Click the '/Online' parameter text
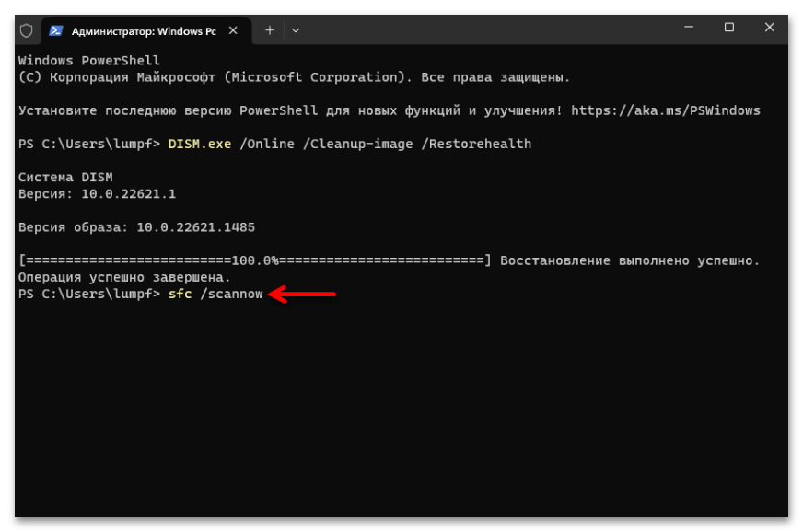Image resolution: width=803 pixels, height=532 pixels. coord(267,144)
